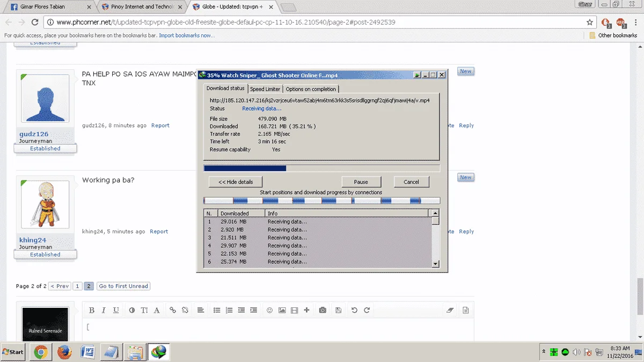
Task: Open the Chrome three-dot menu
Action: pyautogui.click(x=635, y=23)
